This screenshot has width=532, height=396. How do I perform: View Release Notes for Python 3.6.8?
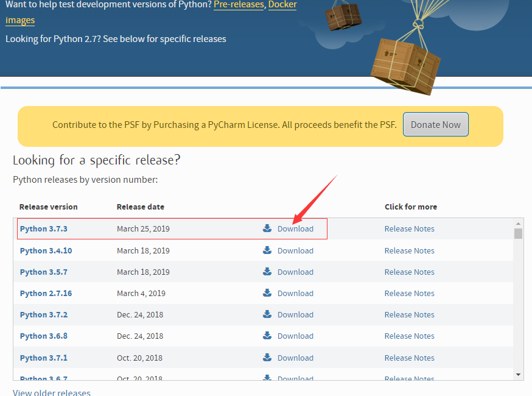tap(410, 336)
